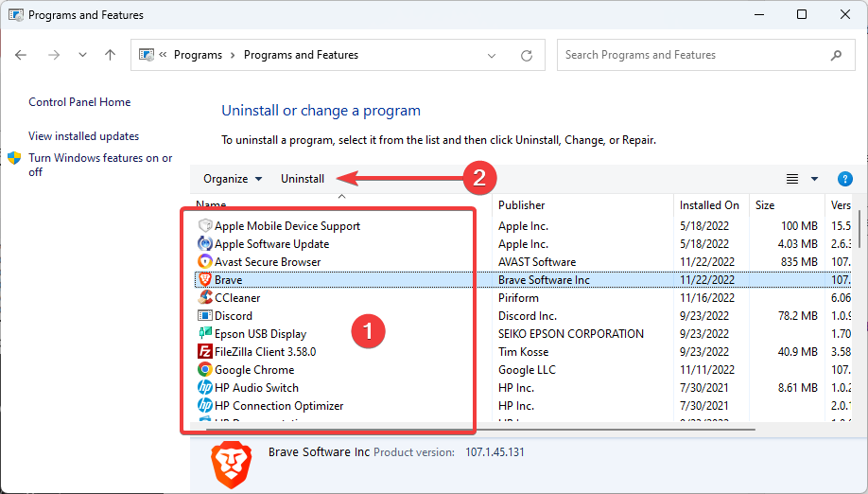Click the Control Panel icon in address bar
This screenshot has width=868, height=494.
(x=147, y=55)
